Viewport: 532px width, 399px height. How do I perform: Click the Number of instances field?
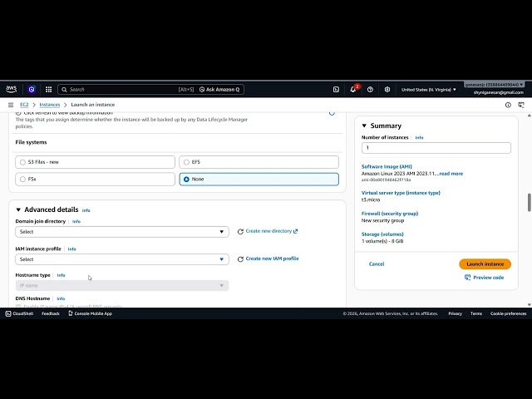(436, 148)
